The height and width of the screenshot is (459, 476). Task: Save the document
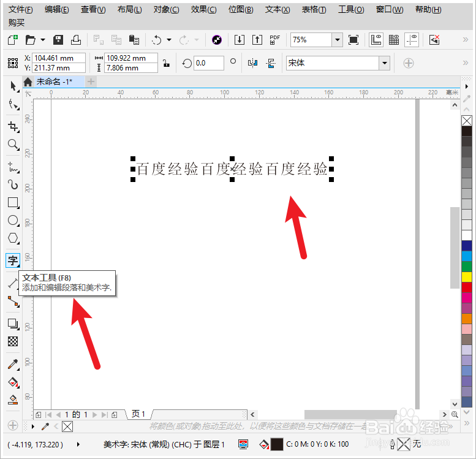58,40
